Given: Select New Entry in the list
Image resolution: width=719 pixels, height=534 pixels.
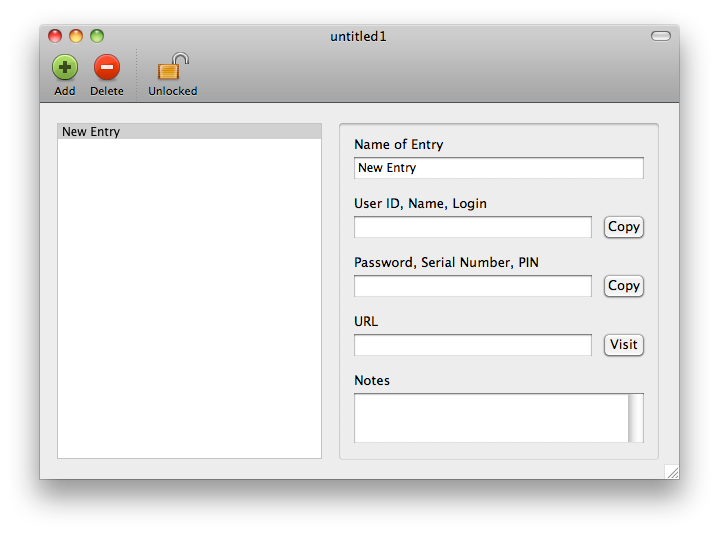Looking at the screenshot, I should click(x=189, y=132).
